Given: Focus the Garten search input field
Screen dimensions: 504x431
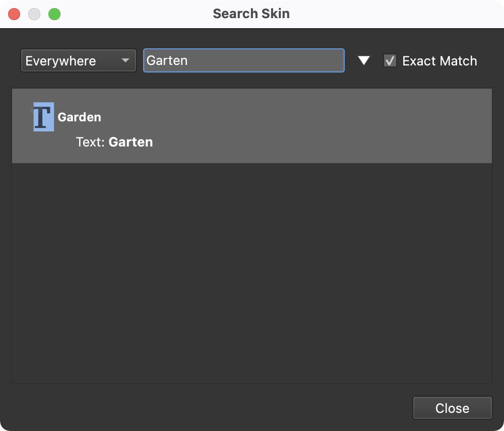Looking at the screenshot, I should (x=243, y=60).
